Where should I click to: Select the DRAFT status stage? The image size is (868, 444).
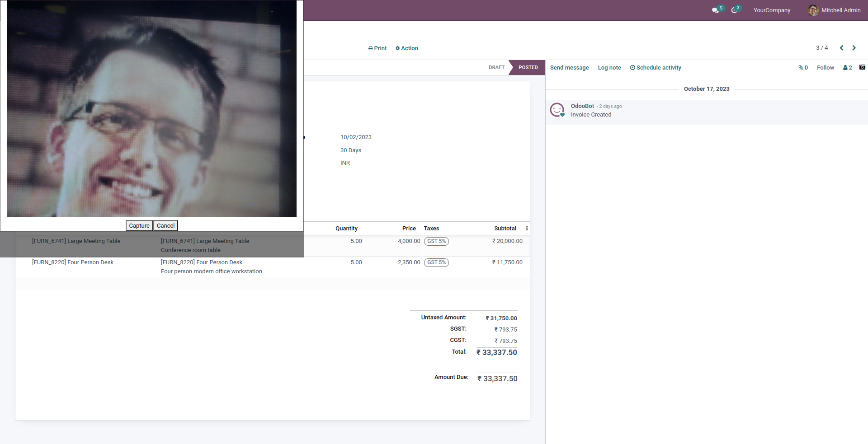[x=496, y=68]
